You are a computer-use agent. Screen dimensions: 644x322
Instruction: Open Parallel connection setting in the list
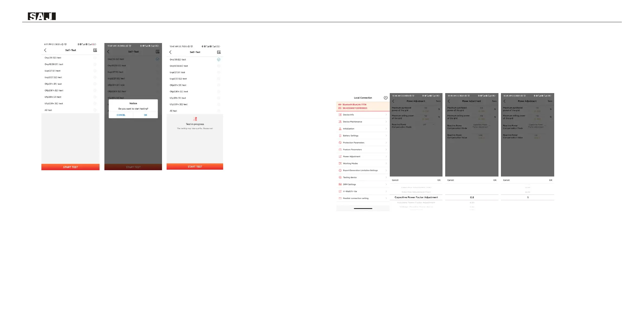[363, 198]
